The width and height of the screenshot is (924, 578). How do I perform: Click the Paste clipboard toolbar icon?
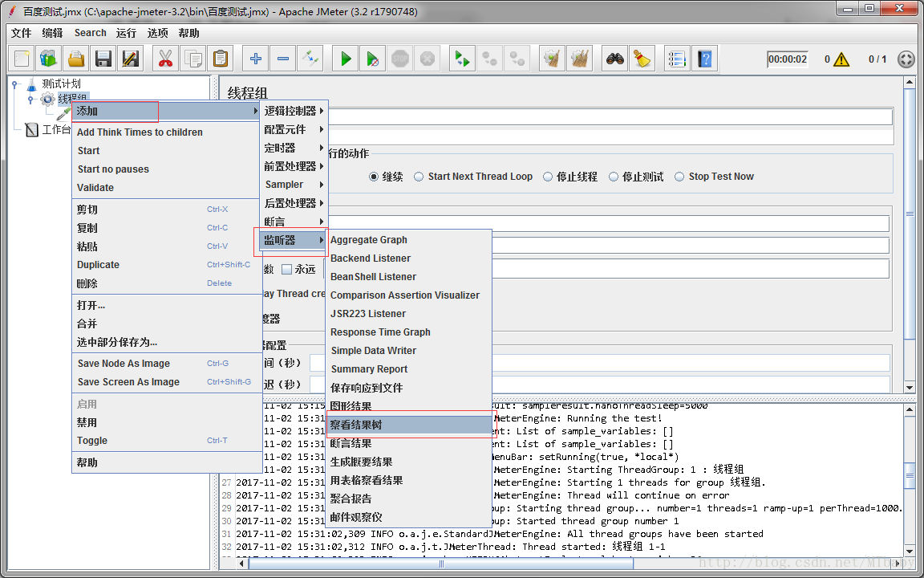coord(220,59)
